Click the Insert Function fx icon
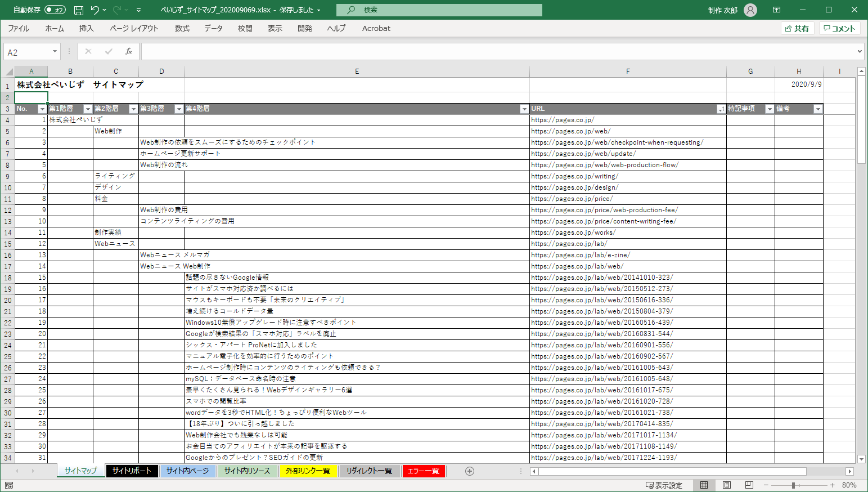This screenshot has width=868, height=492. click(129, 52)
